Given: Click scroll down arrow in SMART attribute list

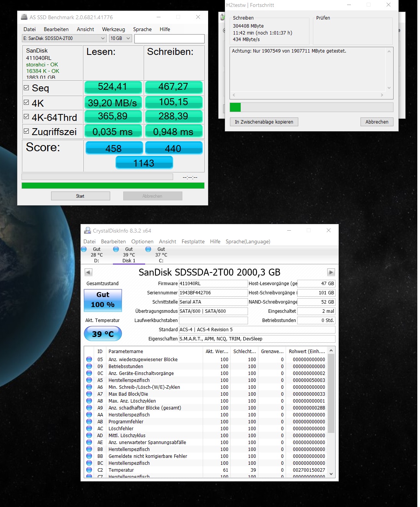Looking at the screenshot, I should point(331,474).
